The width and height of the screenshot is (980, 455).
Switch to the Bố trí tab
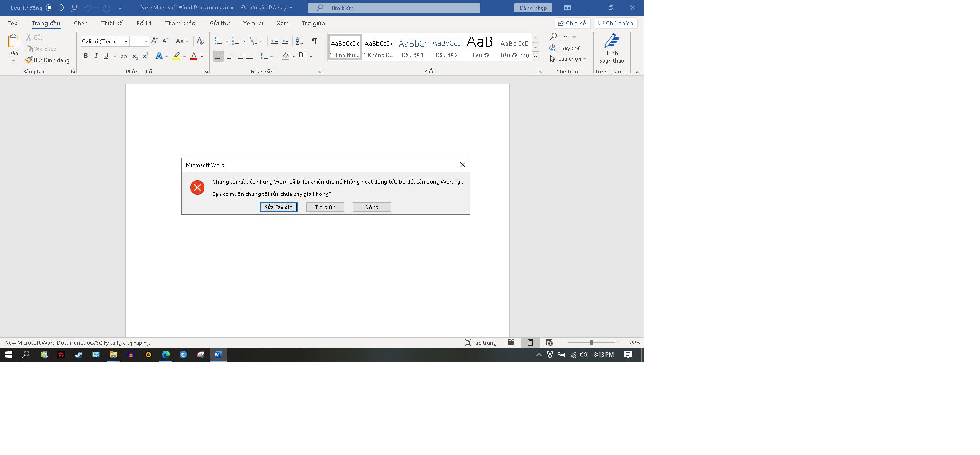[x=144, y=23]
